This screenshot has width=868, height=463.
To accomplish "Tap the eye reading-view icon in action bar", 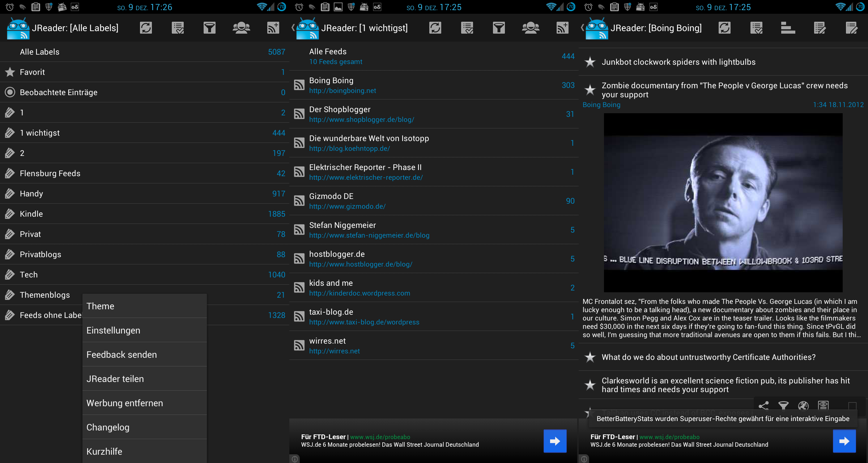I will point(824,405).
